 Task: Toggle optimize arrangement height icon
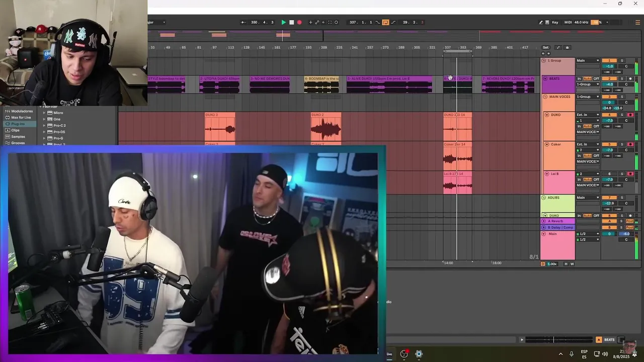coord(558,47)
